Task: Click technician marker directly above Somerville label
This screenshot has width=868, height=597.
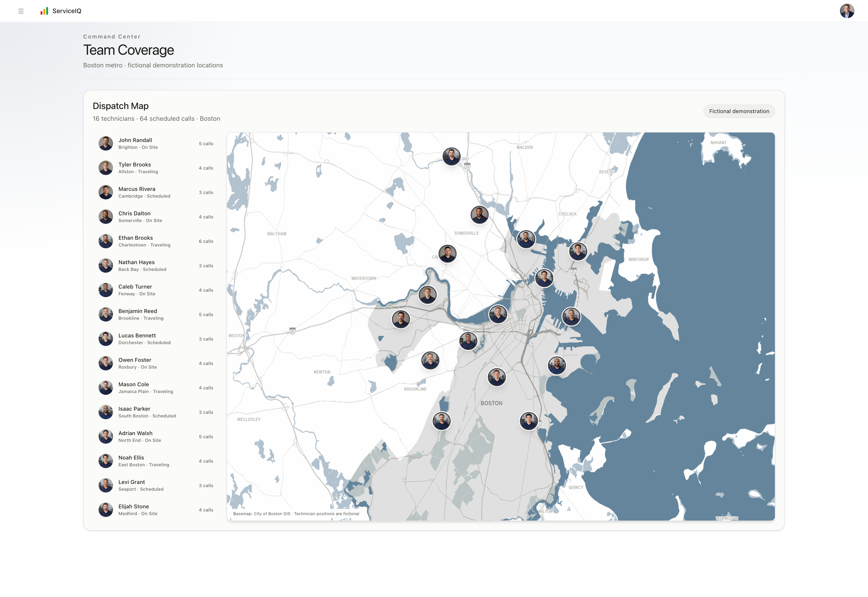Action: click(480, 215)
